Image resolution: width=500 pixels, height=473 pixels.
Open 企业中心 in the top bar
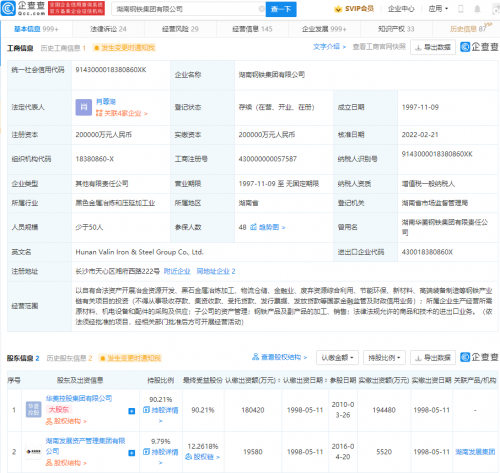point(401,9)
